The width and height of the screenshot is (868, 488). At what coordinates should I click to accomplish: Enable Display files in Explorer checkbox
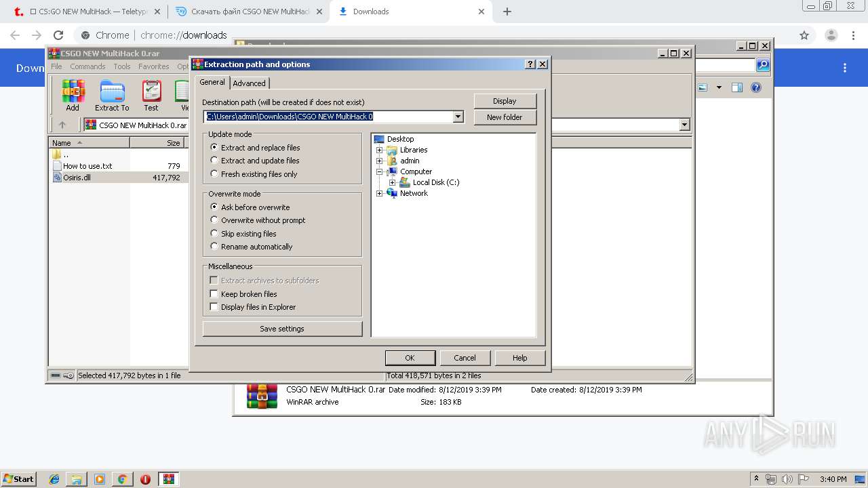[214, 307]
